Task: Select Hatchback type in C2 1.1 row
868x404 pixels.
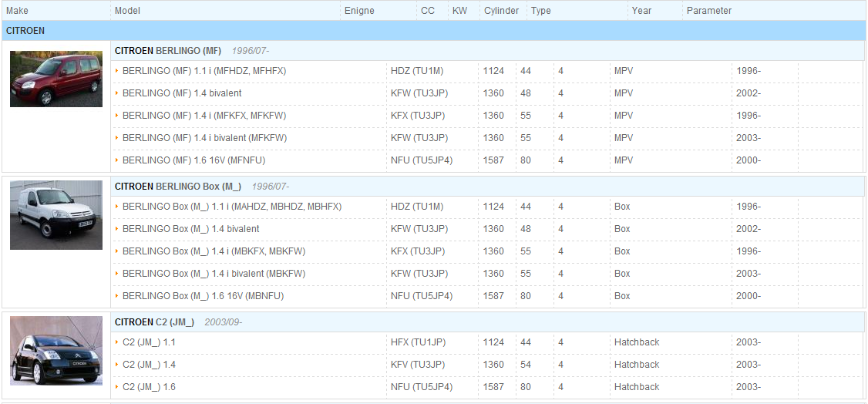Action: tap(637, 342)
